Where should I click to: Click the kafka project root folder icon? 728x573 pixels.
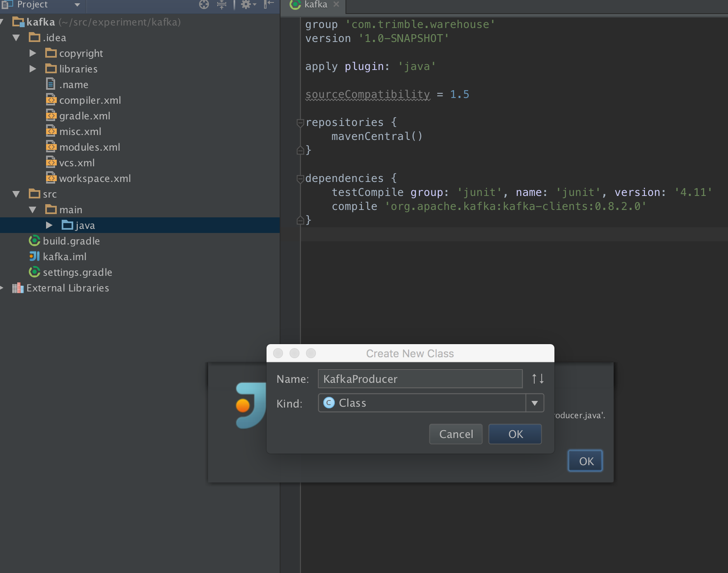click(19, 22)
